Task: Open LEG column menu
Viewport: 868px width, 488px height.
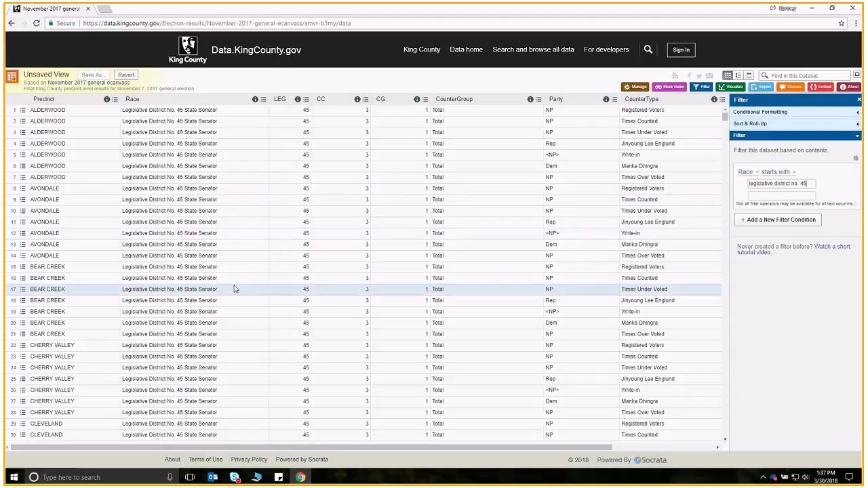Action: [306, 99]
